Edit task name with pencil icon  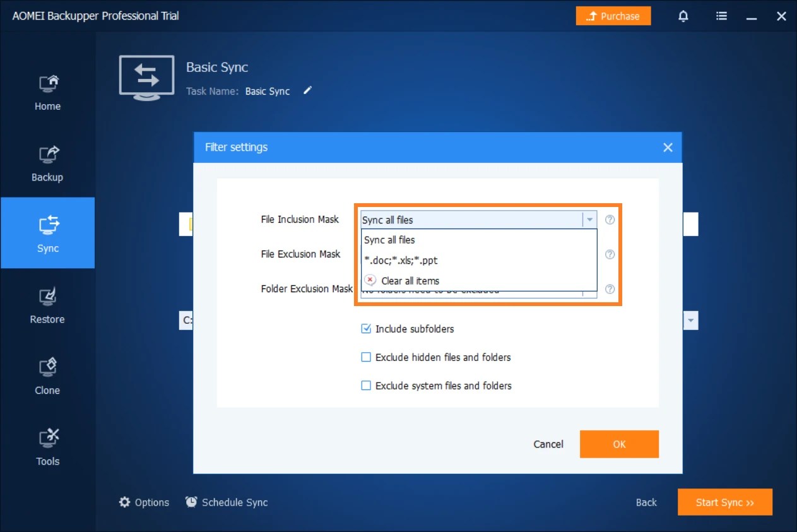tap(307, 91)
